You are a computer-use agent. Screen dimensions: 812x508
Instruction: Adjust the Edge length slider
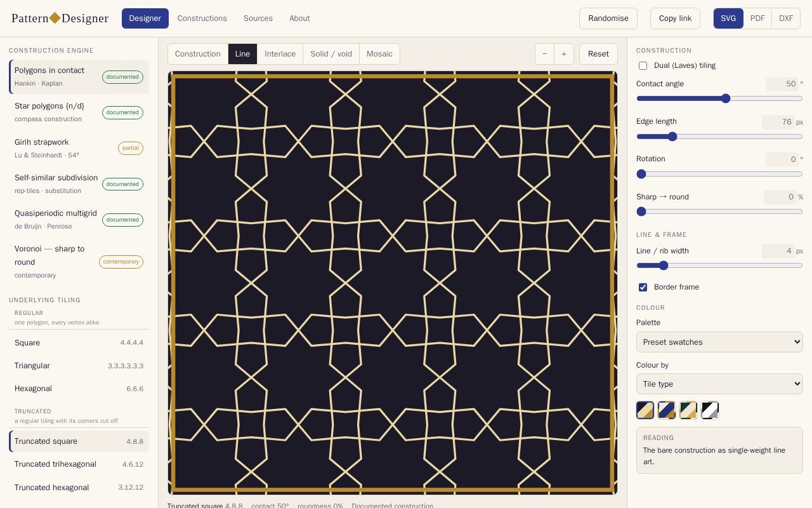pos(719,137)
